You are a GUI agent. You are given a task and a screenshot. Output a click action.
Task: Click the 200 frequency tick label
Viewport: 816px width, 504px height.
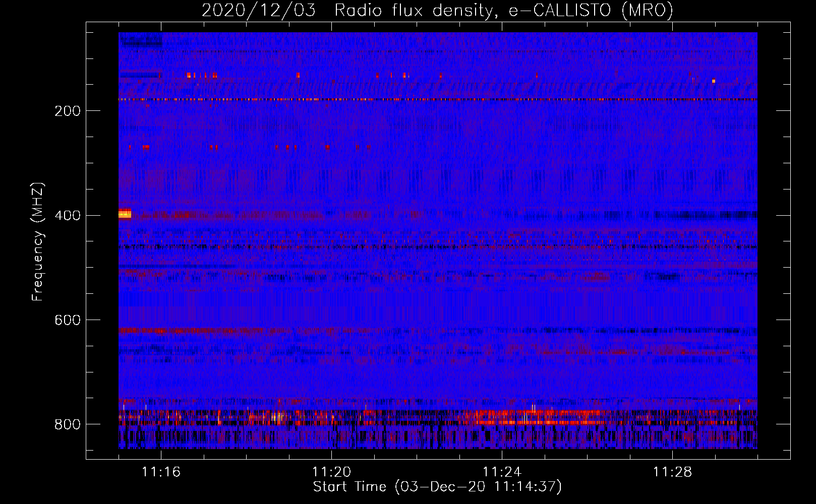[68, 111]
